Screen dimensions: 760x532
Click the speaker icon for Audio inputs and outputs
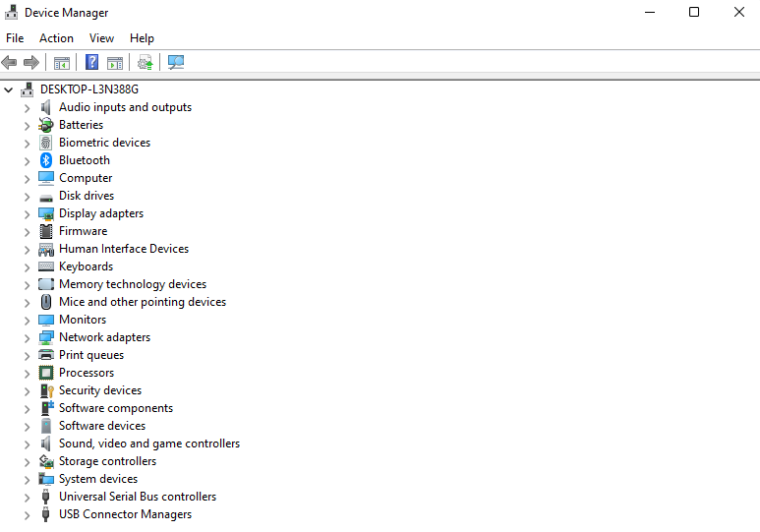point(46,107)
